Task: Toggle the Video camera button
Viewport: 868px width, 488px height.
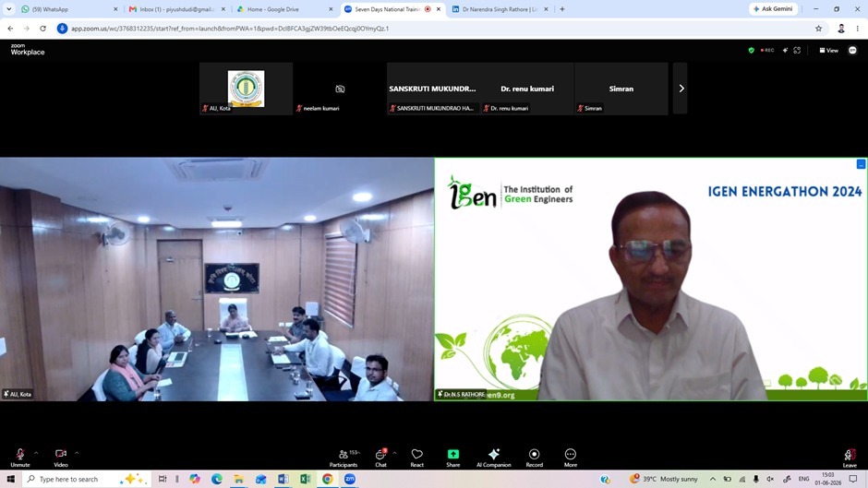Action: pyautogui.click(x=61, y=457)
